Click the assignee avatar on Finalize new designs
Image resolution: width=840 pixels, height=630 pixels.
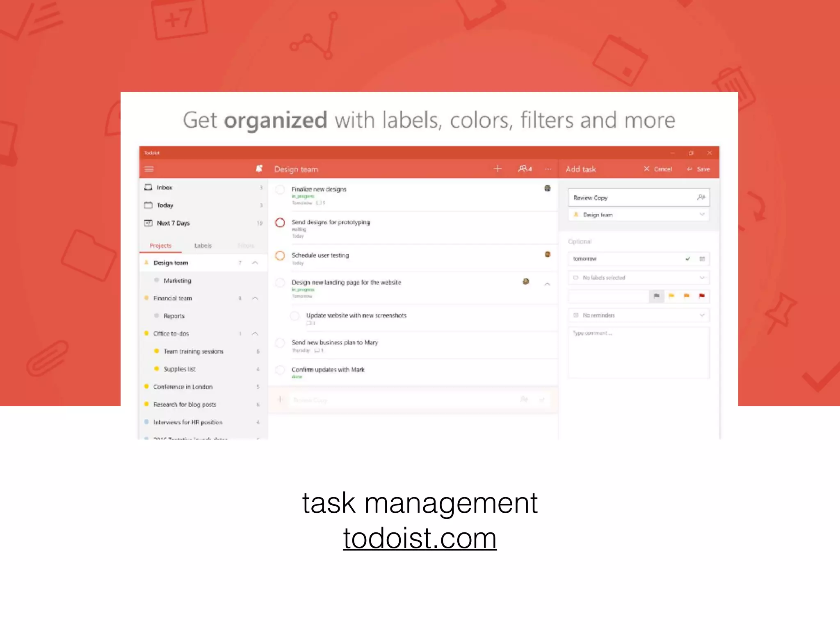[x=548, y=188]
